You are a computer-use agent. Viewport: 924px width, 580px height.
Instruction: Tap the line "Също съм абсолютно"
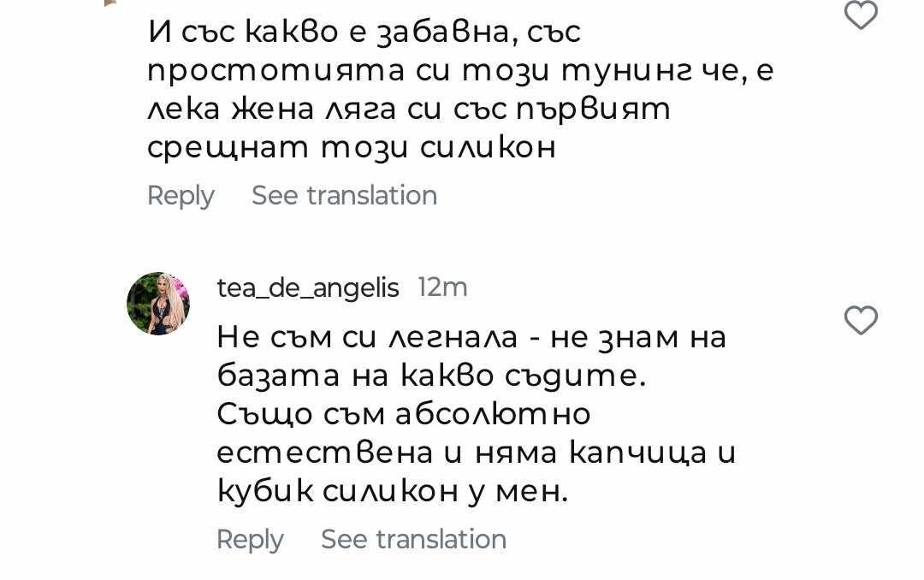[404, 414]
